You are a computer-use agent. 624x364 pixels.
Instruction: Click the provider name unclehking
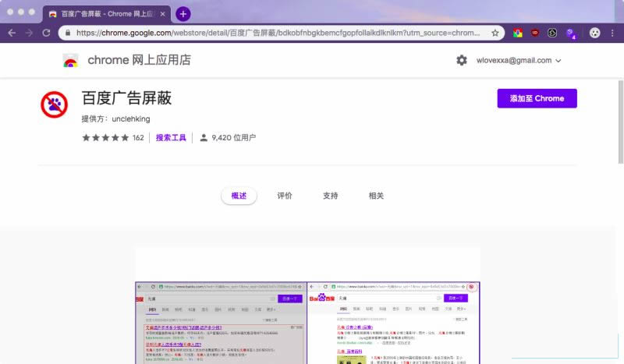(131, 119)
